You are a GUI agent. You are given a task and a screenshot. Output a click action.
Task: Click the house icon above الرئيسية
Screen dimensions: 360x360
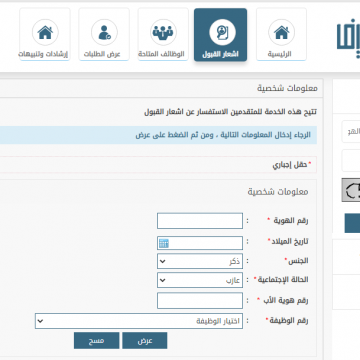(281, 32)
